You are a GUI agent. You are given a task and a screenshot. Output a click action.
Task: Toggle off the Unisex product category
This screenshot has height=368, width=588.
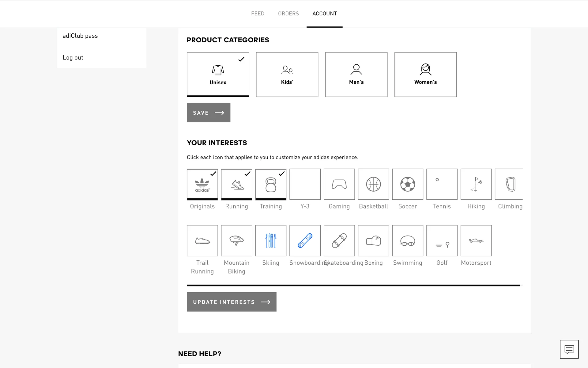click(218, 74)
